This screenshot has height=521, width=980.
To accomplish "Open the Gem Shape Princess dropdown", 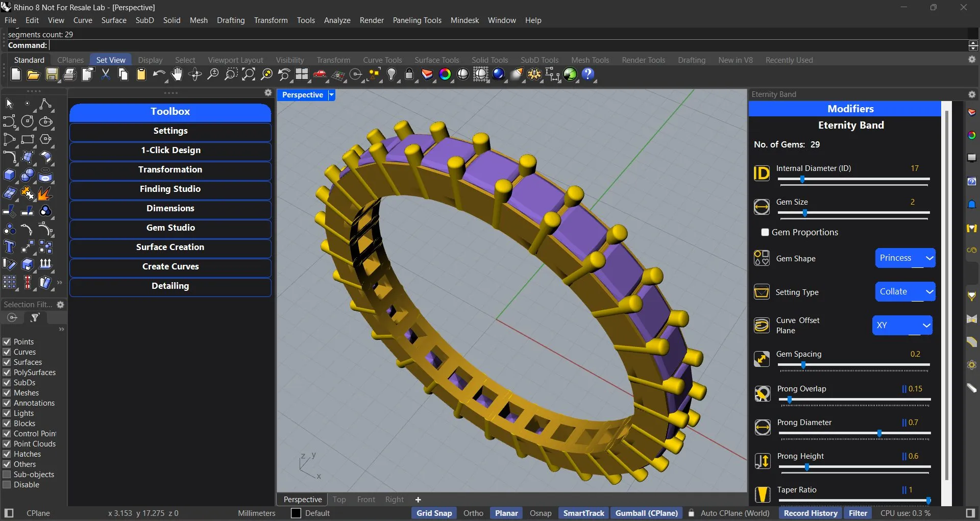I will 904,258.
